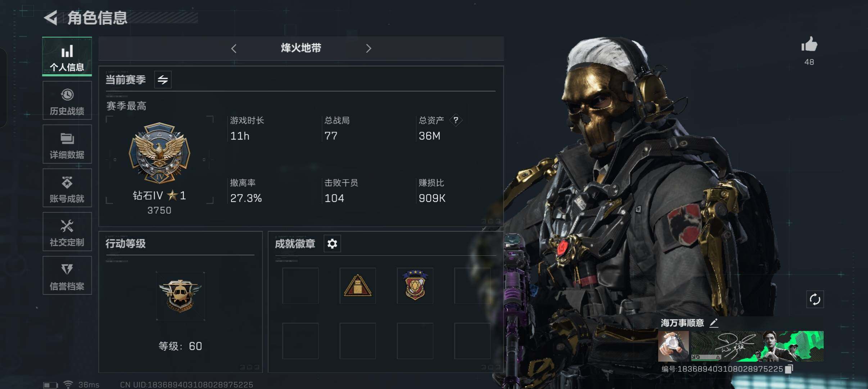
Task: Rotate character using the refresh icon
Action: tap(815, 299)
